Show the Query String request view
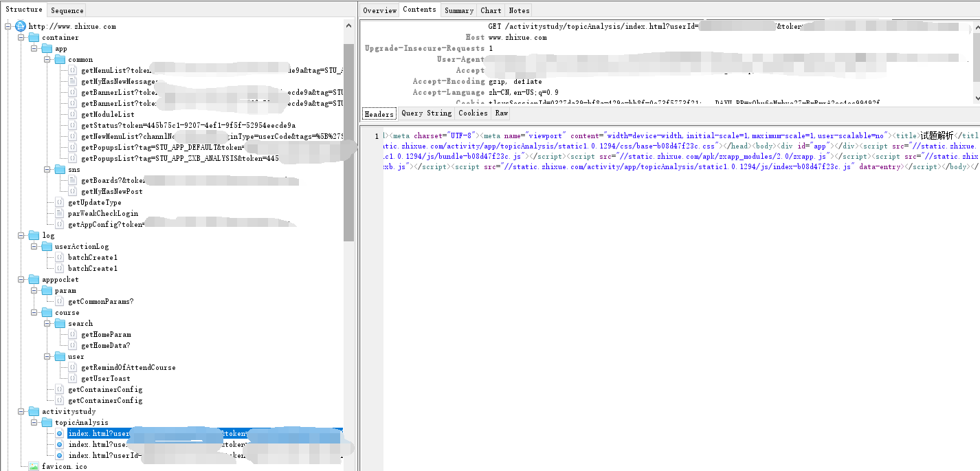Viewport: 980px width, 471px height. click(426, 113)
